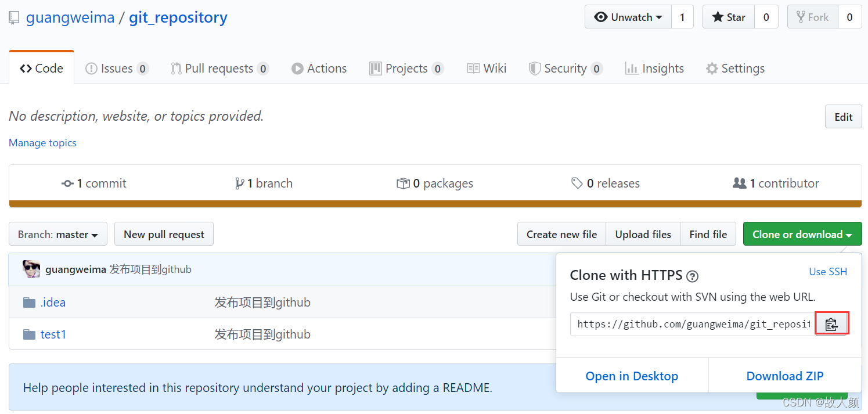Copy clone URL with clipboard icon

pyautogui.click(x=831, y=324)
